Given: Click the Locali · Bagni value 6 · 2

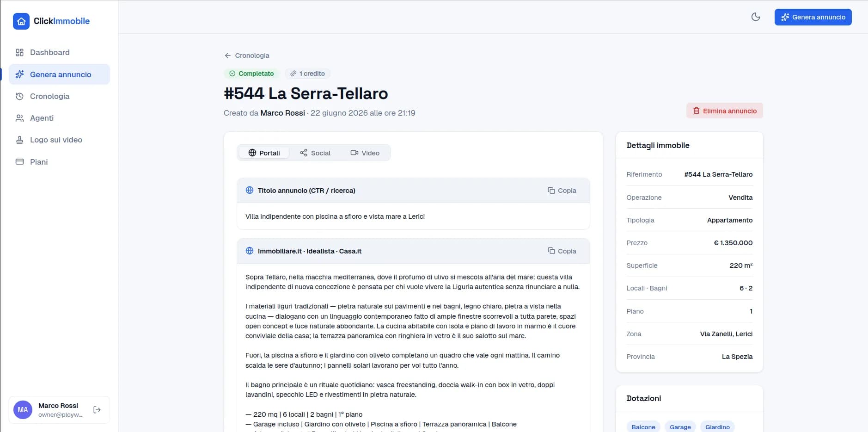Looking at the screenshot, I should 746,288.
